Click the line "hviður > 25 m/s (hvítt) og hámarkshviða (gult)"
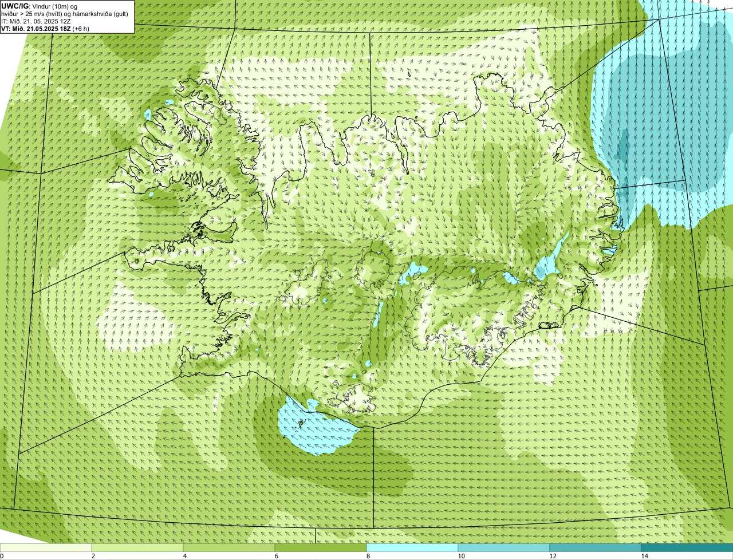This screenshot has height=560, width=733. tap(64, 14)
